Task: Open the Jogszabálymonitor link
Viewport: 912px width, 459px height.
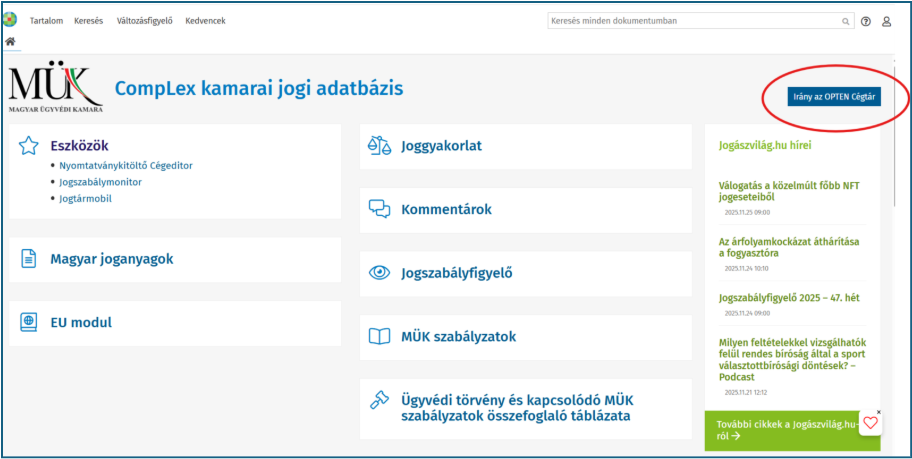Action: pos(100,182)
